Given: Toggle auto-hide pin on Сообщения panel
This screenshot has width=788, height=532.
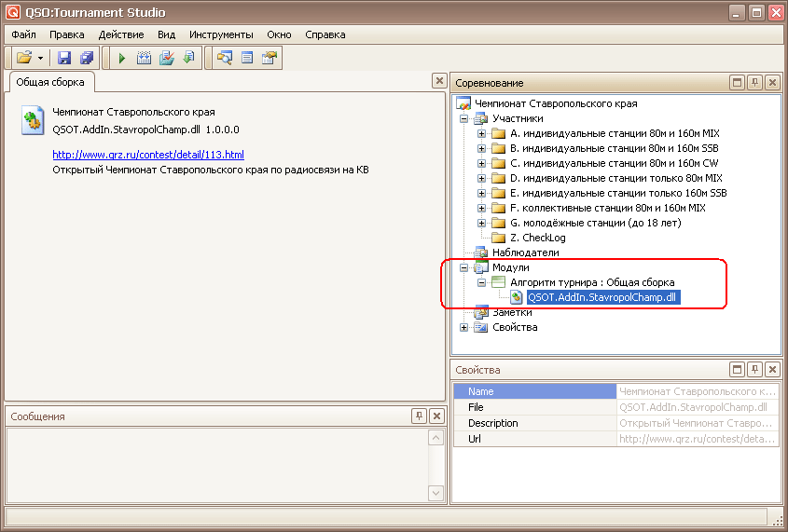Looking at the screenshot, I should (x=420, y=416).
